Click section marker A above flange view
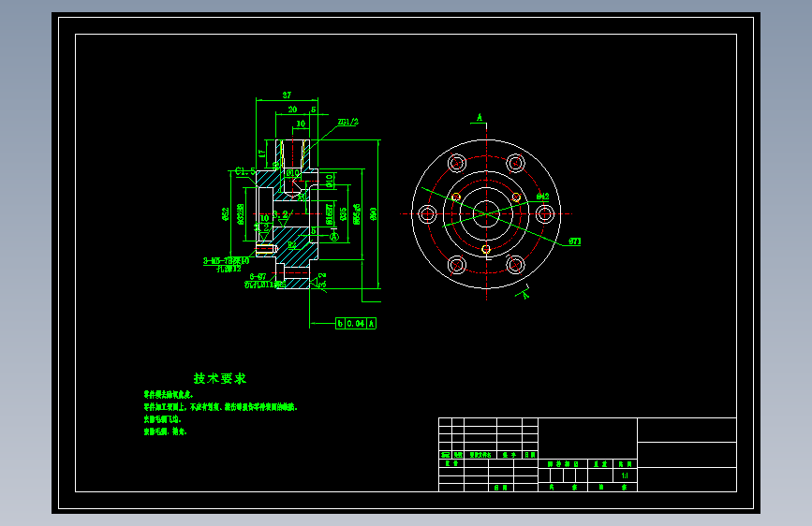Viewport: 812px width, 526px height. (480, 118)
